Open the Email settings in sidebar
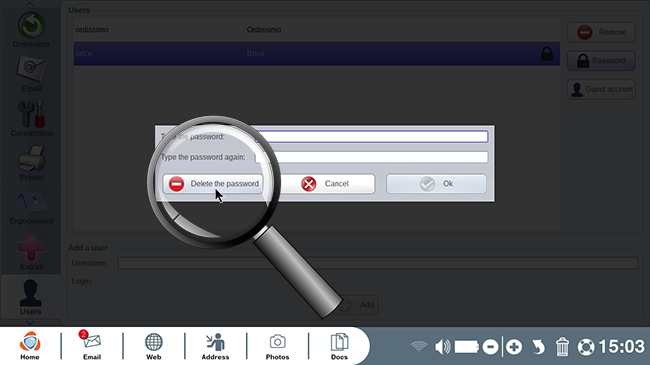The width and height of the screenshot is (650, 365). [x=31, y=75]
